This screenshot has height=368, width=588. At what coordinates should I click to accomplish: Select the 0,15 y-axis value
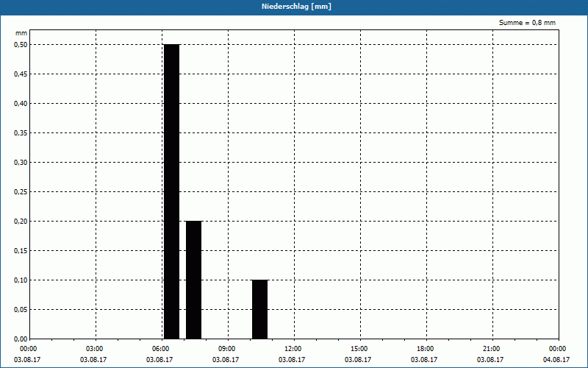pos(21,251)
